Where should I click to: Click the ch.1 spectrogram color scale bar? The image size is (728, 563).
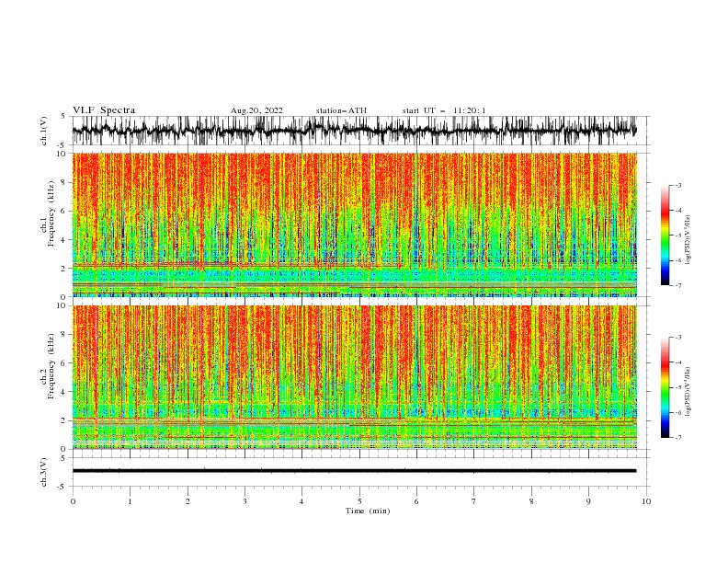[x=665, y=235]
